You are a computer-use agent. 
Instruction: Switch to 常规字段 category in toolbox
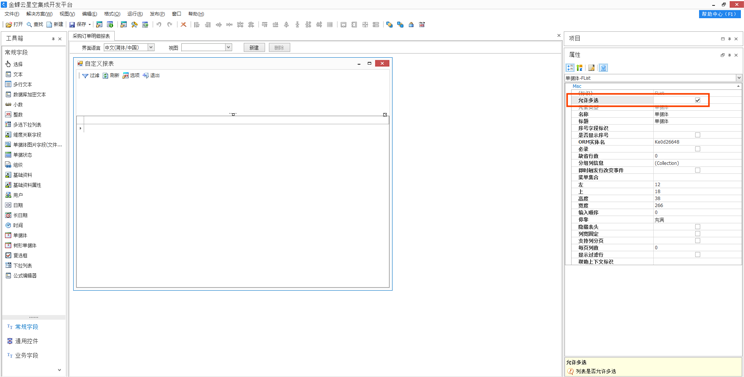click(x=23, y=327)
